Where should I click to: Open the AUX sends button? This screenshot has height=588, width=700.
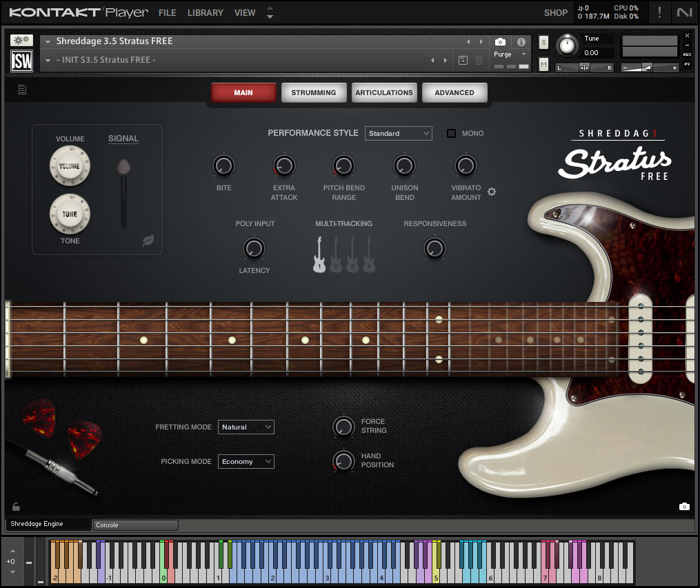pos(687,54)
